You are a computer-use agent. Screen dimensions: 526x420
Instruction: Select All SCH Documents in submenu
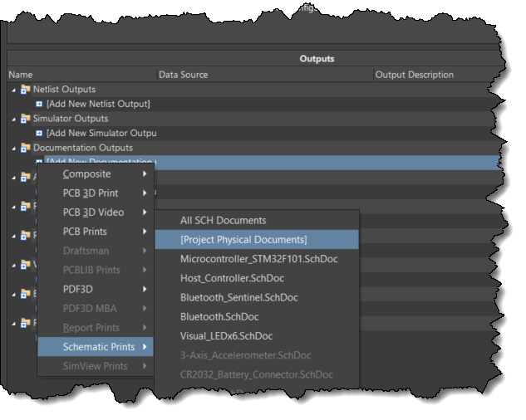[223, 221]
